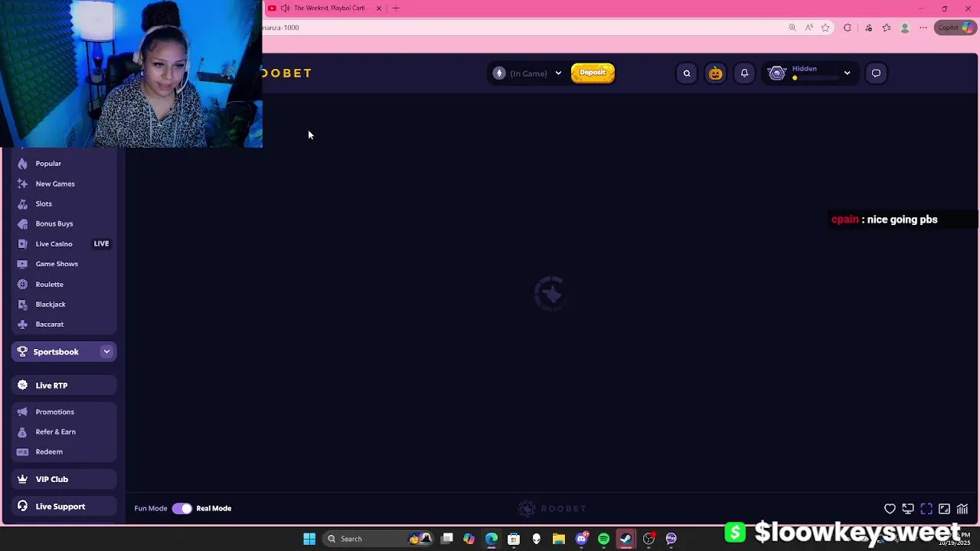The height and width of the screenshot is (551, 980).
Task: Expand the Sportsbook chevron
Action: tap(106, 352)
